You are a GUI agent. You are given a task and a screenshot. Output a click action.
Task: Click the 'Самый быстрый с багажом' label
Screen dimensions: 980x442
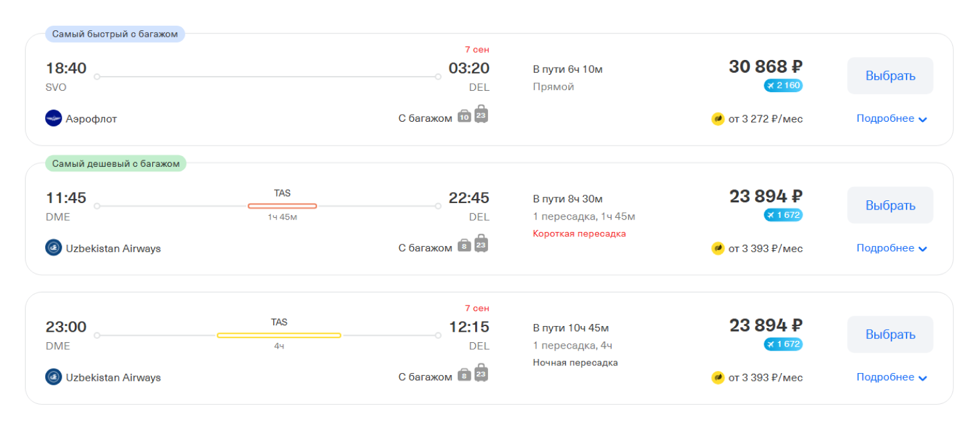coord(115,34)
